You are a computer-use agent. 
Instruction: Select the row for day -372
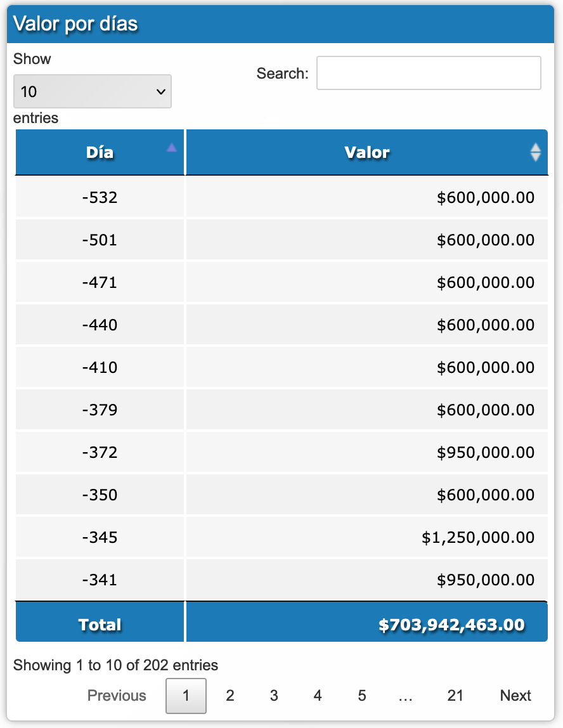(x=100, y=453)
